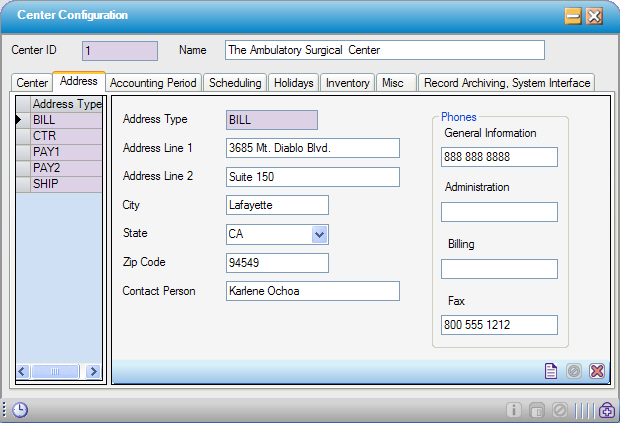This screenshot has height=423, width=620.
Task: Click the new address document icon
Action: click(551, 371)
